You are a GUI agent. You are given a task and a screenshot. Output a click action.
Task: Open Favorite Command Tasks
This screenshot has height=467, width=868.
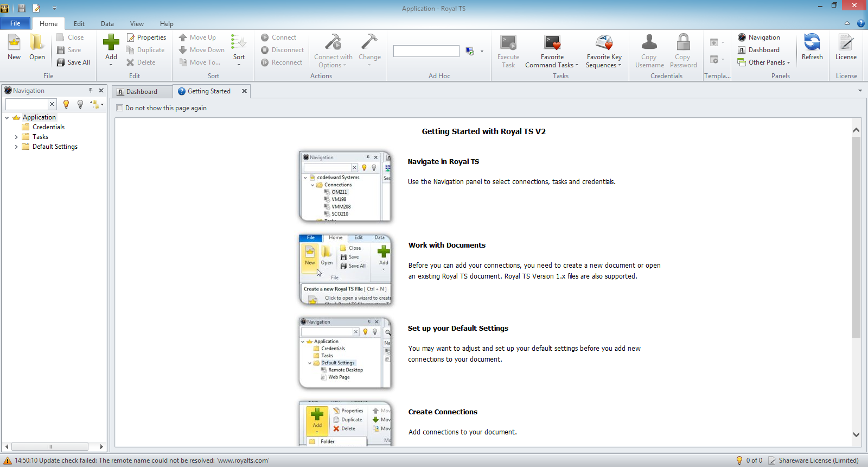point(552,52)
